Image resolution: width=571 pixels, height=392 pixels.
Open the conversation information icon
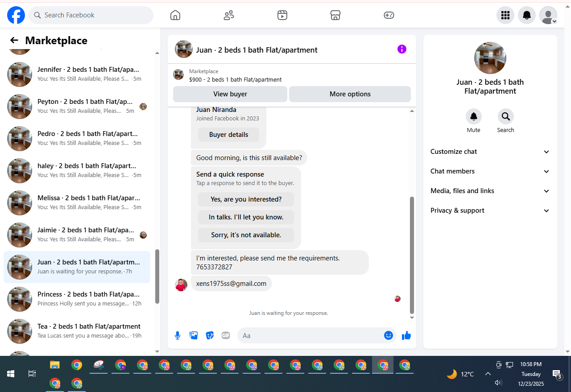[x=402, y=49]
